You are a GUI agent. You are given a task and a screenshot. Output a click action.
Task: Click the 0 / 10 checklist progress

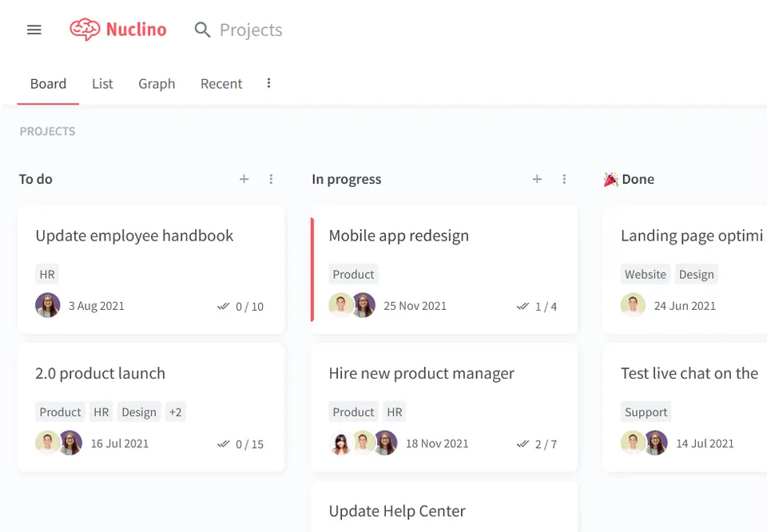tap(249, 307)
